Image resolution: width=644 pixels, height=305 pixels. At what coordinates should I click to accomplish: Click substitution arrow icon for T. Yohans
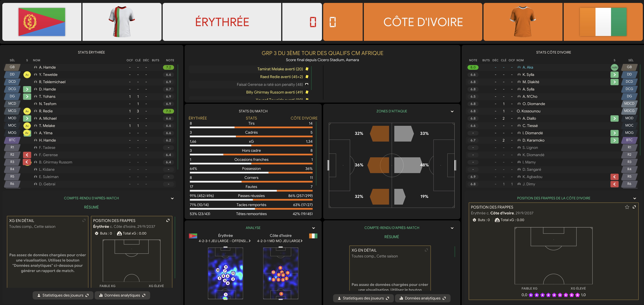click(27, 96)
